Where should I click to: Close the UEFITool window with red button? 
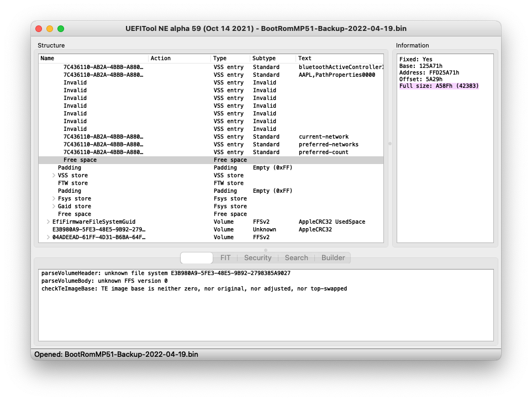[39, 29]
